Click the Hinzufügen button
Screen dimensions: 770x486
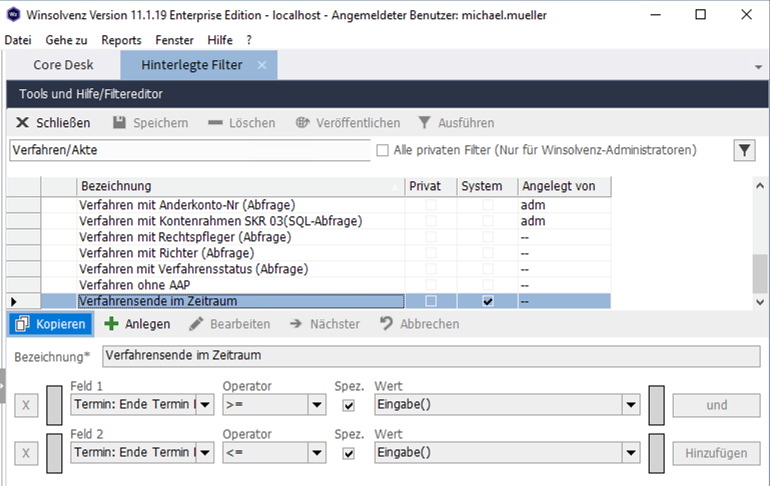point(716,453)
